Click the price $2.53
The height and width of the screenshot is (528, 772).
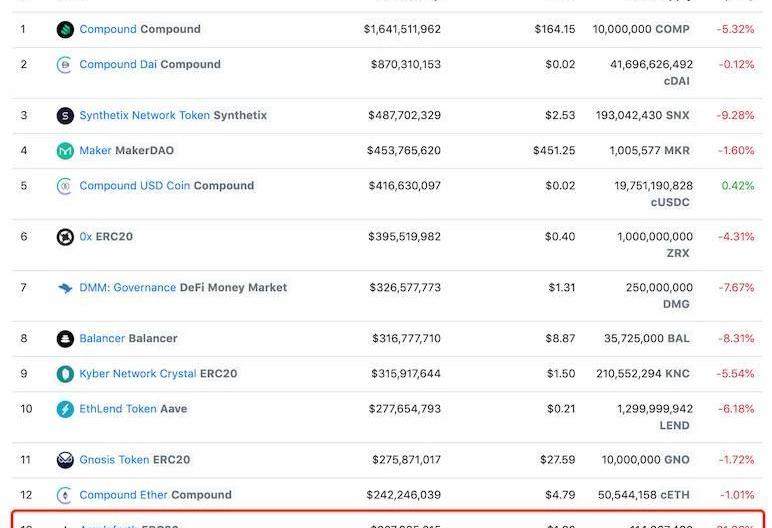tap(560, 115)
